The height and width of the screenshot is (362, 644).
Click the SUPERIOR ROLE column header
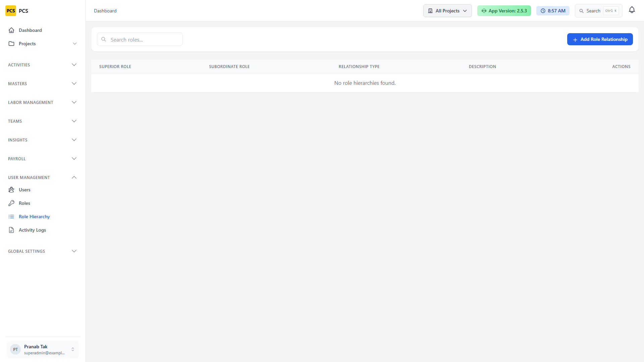[115, 67]
